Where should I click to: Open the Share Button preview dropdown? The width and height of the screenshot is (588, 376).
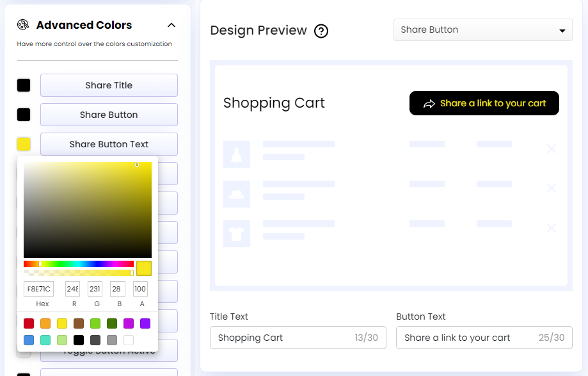pos(482,30)
